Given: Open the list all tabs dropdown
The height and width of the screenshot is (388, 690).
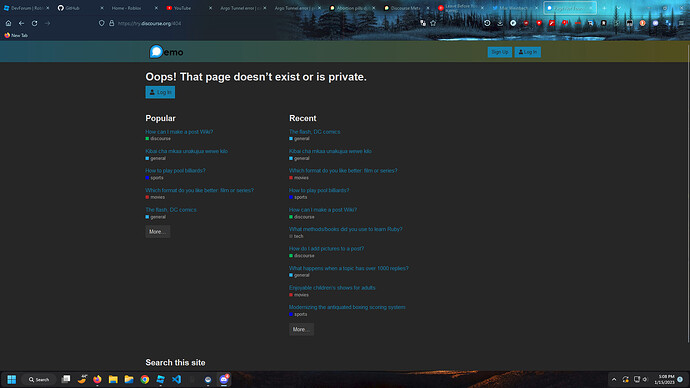Looking at the screenshot, I should coord(619,8).
